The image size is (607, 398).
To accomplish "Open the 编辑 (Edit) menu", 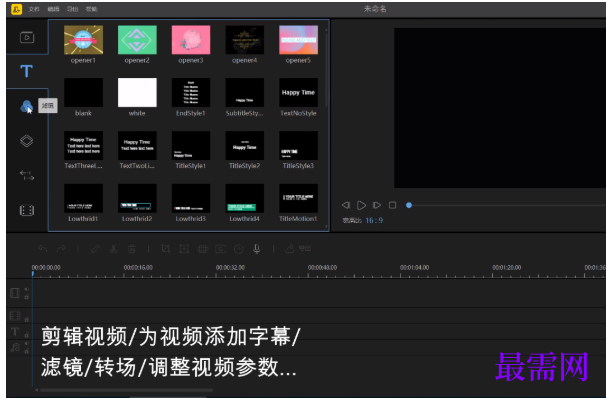I will pyautogui.click(x=53, y=9).
